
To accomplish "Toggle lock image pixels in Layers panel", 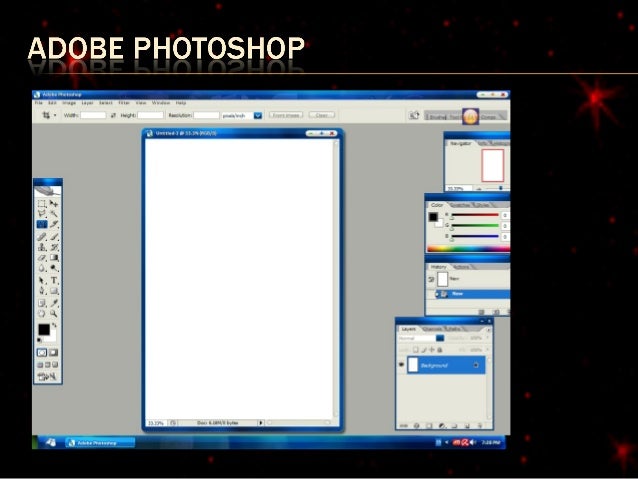I will coord(424,350).
